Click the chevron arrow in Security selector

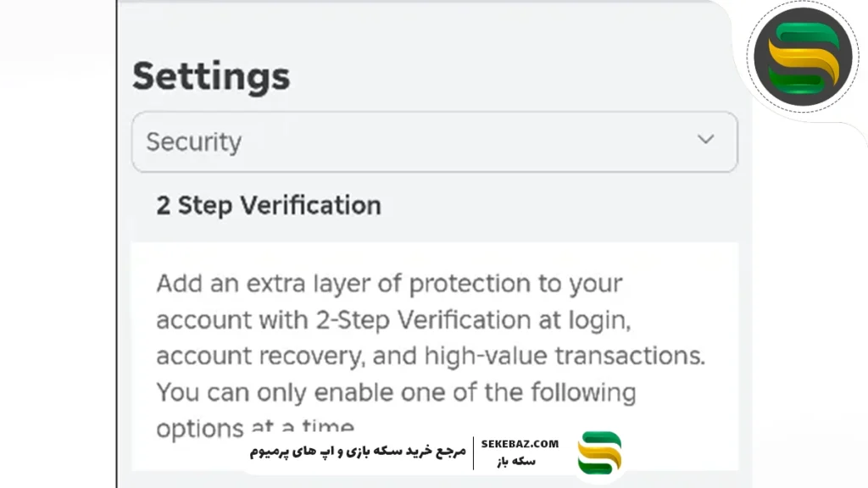705,140
